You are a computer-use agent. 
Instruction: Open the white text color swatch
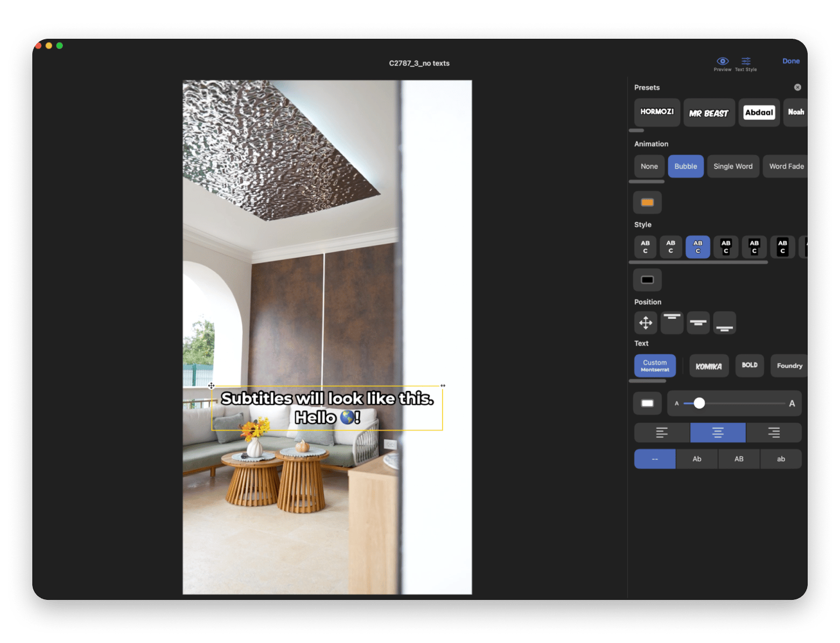click(647, 403)
